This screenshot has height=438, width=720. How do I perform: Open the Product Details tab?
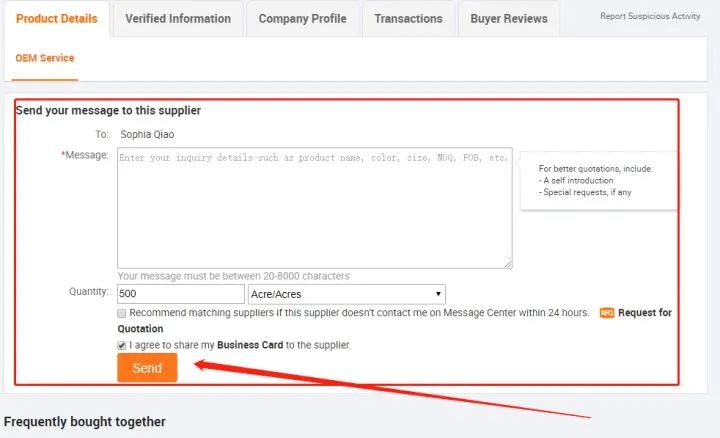point(56,19)
